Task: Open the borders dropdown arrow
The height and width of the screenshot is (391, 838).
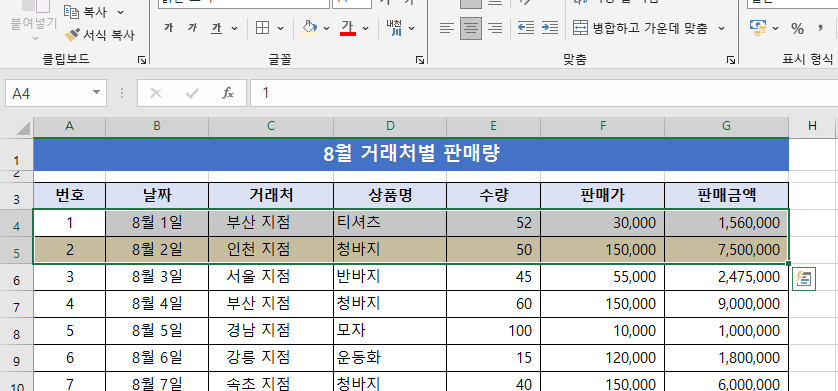Action: 280,28
